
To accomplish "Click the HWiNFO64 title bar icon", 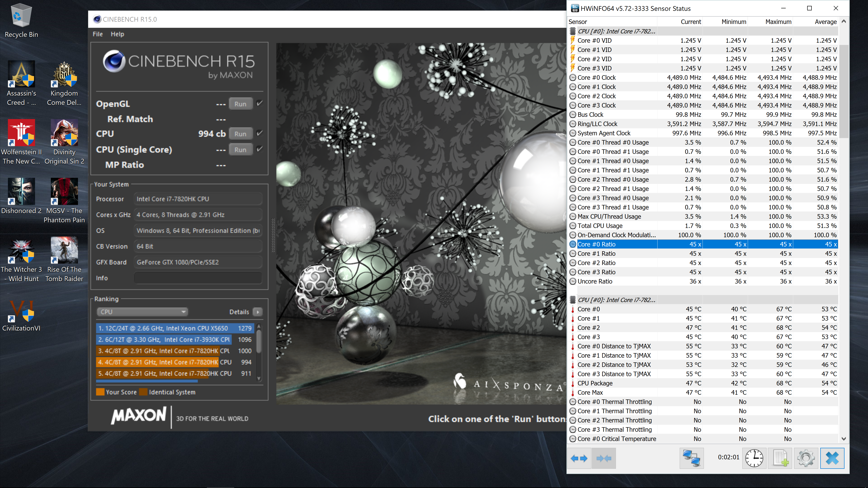I will 575,8.
